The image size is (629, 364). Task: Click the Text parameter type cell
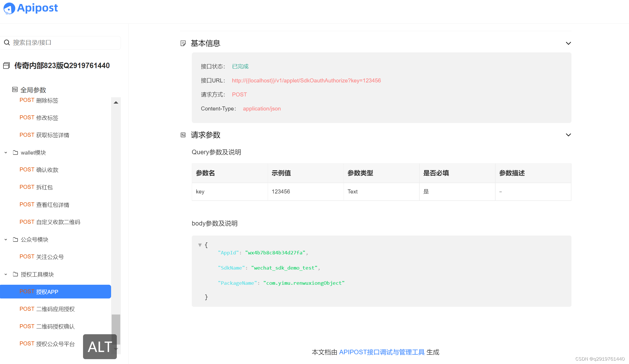click(x=382, y=192)
